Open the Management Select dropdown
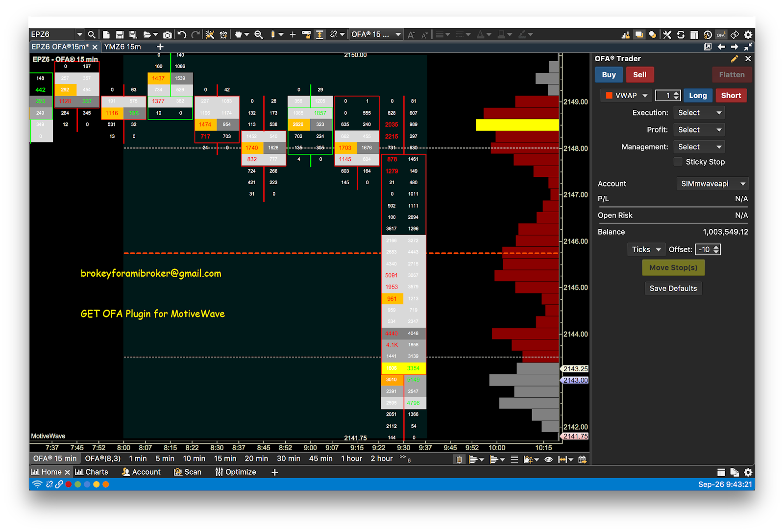784x532 pixels. click(699, 147)
